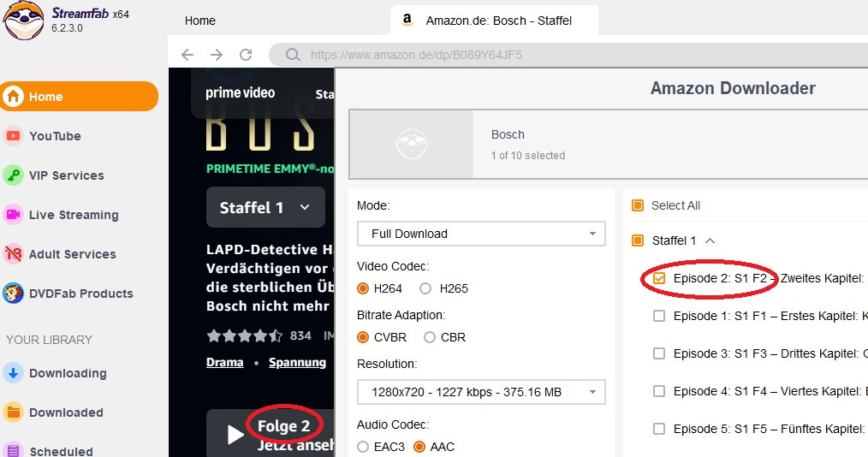Open DVDFab Products in the sidebar
This screenshot has width=868, height=457.
pos(80,294)
